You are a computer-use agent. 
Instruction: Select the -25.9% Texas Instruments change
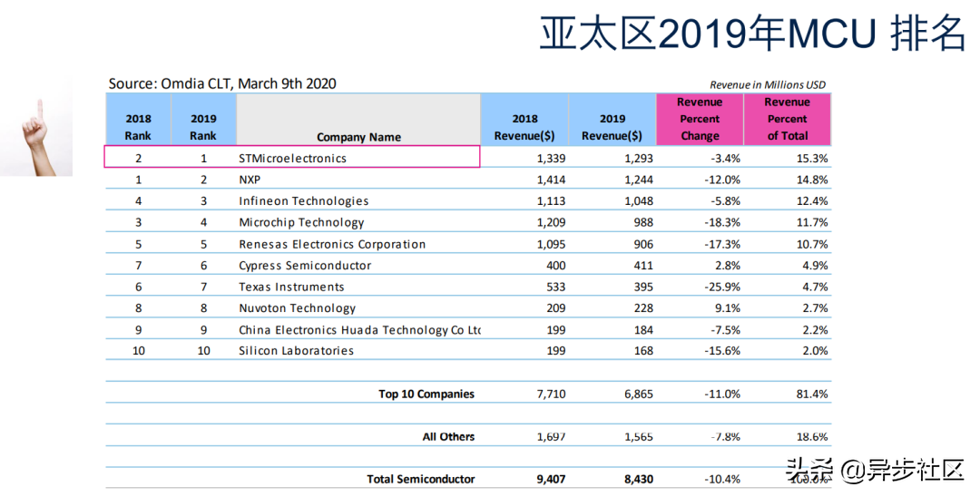(x=722, y=287)
